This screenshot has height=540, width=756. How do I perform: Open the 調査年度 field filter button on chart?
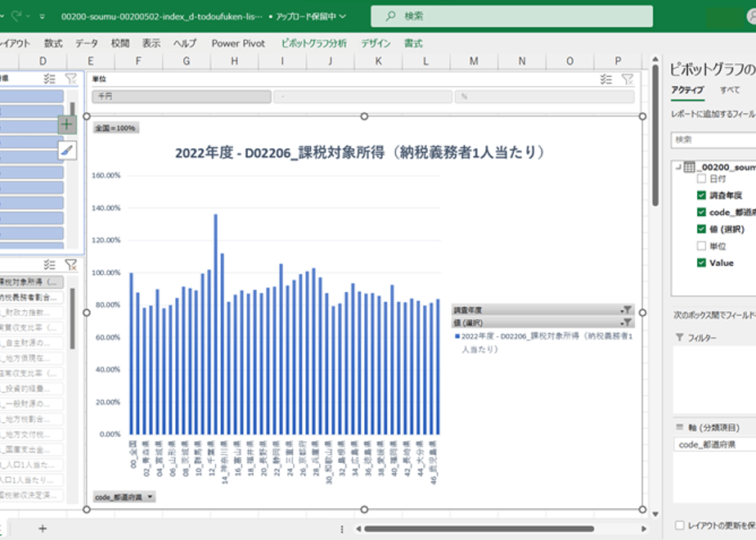point(626,310)
